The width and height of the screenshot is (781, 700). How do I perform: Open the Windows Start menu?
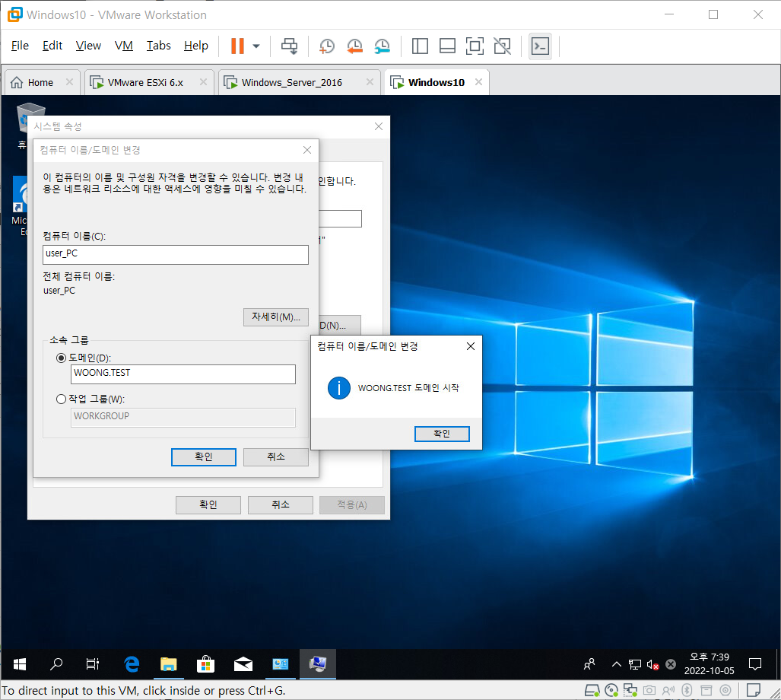pyautogui.click(x=20, y=663)
